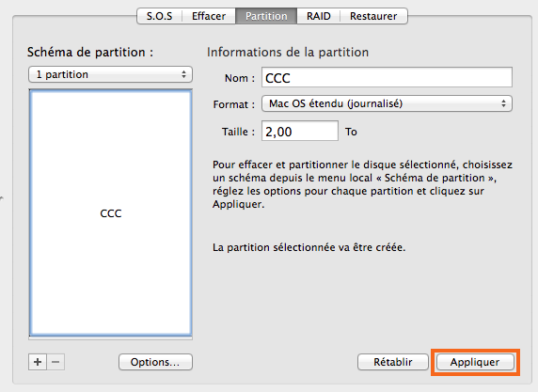Go to the Restaurer tab

373,16
